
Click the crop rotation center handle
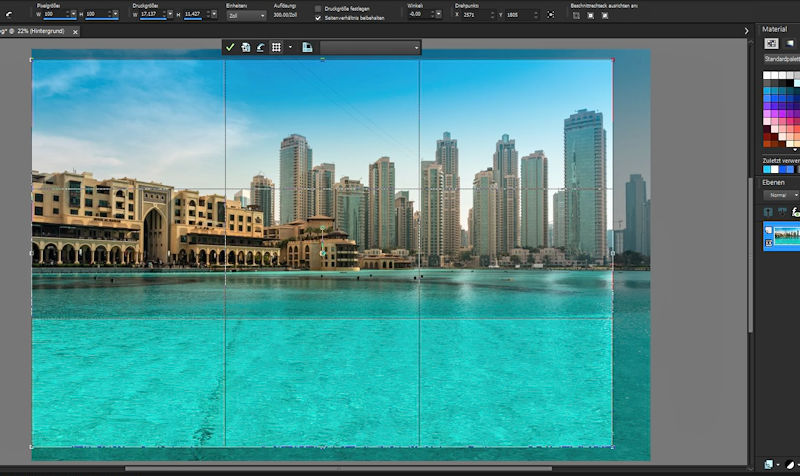point(322,253)
